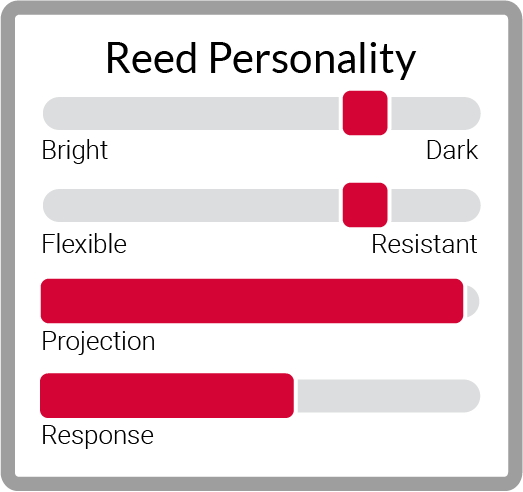Click the Flexible-Resistant track left of the handle
The image size is (523, 492).
(x=191, y=205)
